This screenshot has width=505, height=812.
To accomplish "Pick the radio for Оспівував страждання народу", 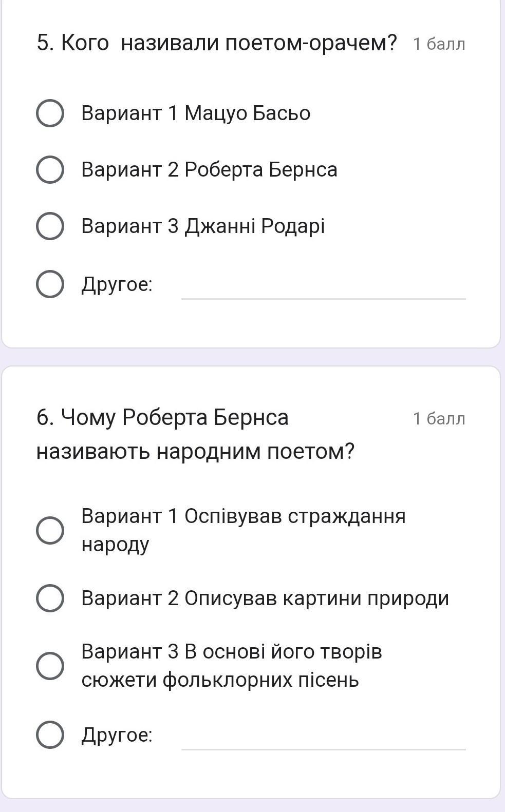I will 50,530.
